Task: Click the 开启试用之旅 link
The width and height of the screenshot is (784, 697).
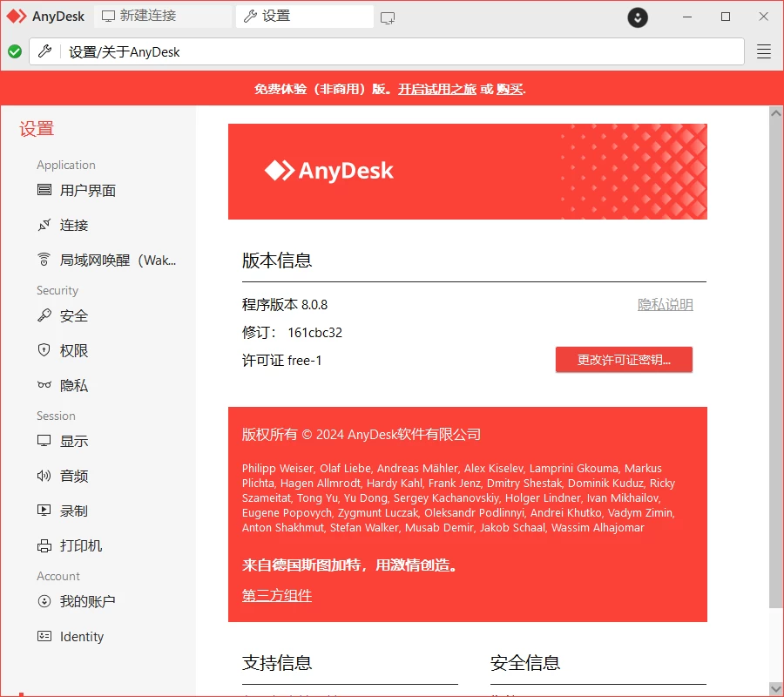Action: point(437,89)
